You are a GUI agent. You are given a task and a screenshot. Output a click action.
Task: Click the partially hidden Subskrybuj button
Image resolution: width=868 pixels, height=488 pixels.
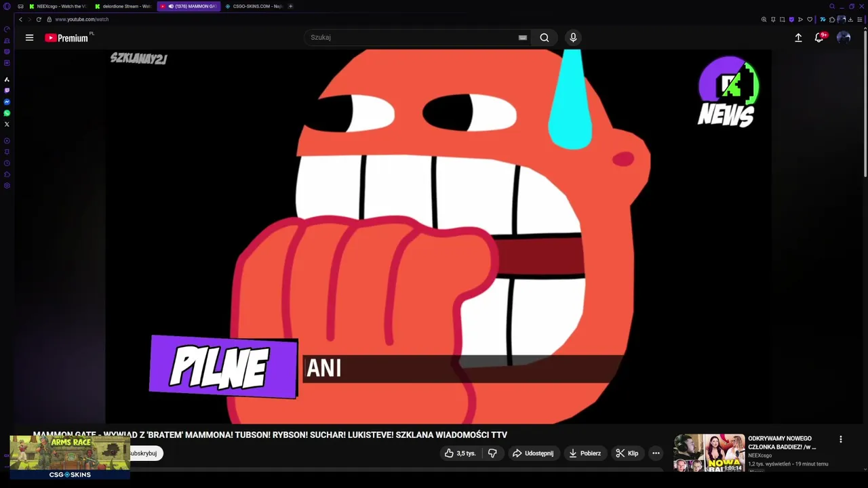tap(146, 453)
